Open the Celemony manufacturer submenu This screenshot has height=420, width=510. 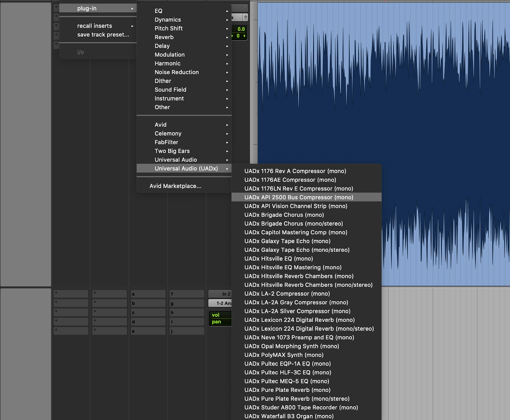click(x=184, y=133)
